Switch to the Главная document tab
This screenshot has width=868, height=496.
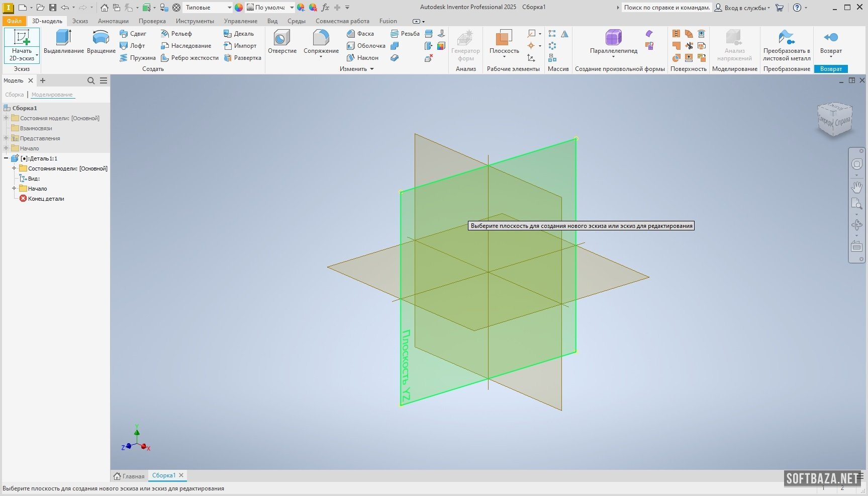coord(129,476)
